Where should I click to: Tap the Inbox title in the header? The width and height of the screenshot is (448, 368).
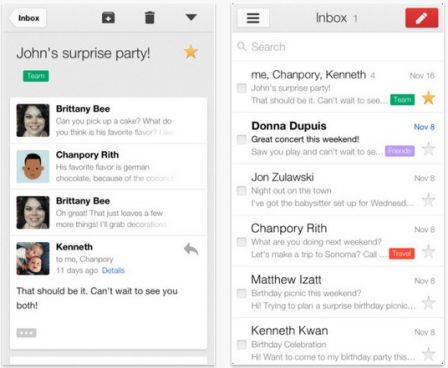pyautogui.click(x=331, y=18)
